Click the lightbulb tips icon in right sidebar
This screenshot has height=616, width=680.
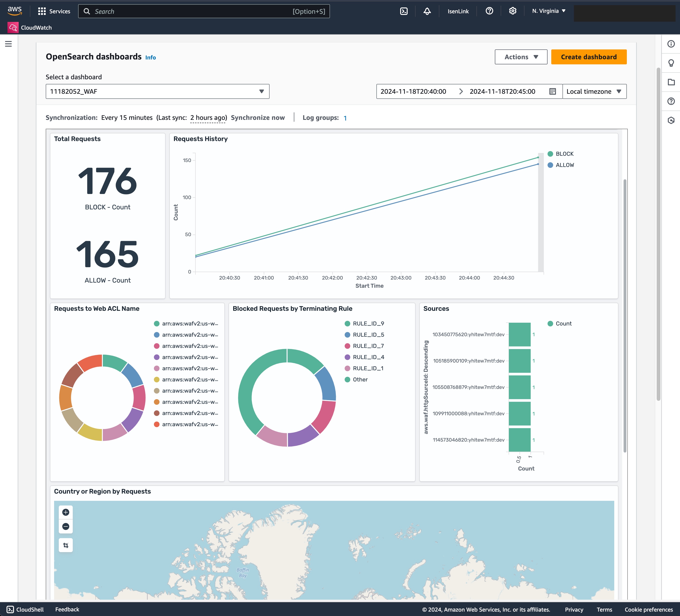pos(671,63)
